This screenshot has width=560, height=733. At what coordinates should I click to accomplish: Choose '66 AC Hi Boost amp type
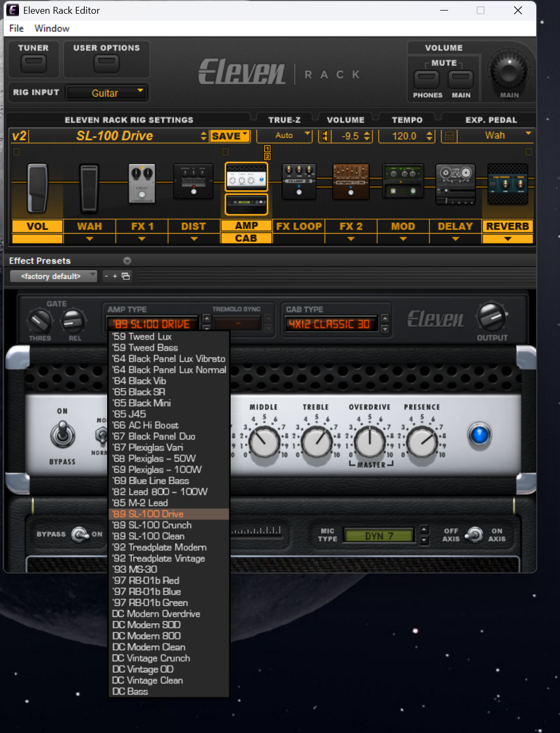point(169,425)
